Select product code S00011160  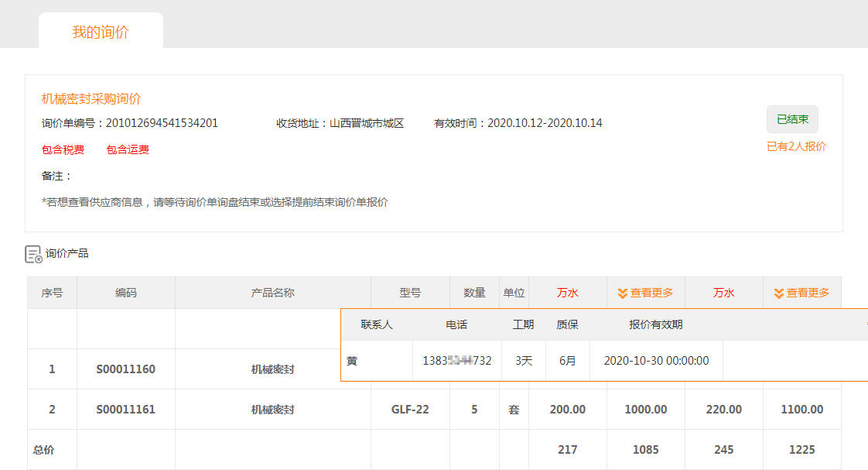point(125,369)
